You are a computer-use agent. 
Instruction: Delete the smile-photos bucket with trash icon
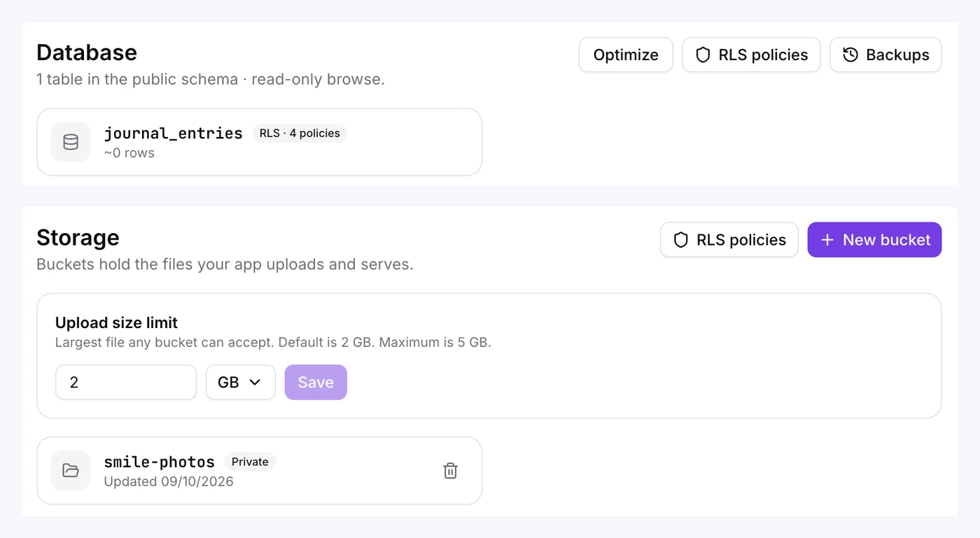pyautogui.click(x=451, y=471)
